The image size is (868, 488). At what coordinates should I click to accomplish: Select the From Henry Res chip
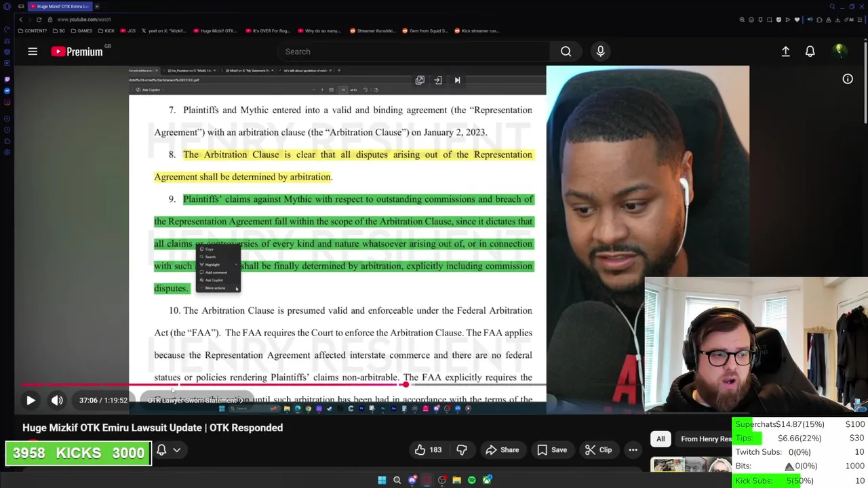pos(706,439)
